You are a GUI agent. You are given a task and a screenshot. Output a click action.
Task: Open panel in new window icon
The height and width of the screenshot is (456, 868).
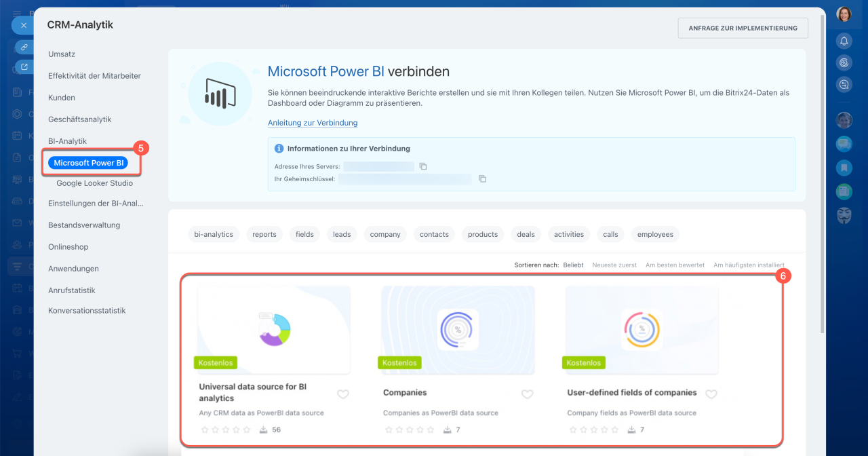pyautogui.click(x=24, y=66)
